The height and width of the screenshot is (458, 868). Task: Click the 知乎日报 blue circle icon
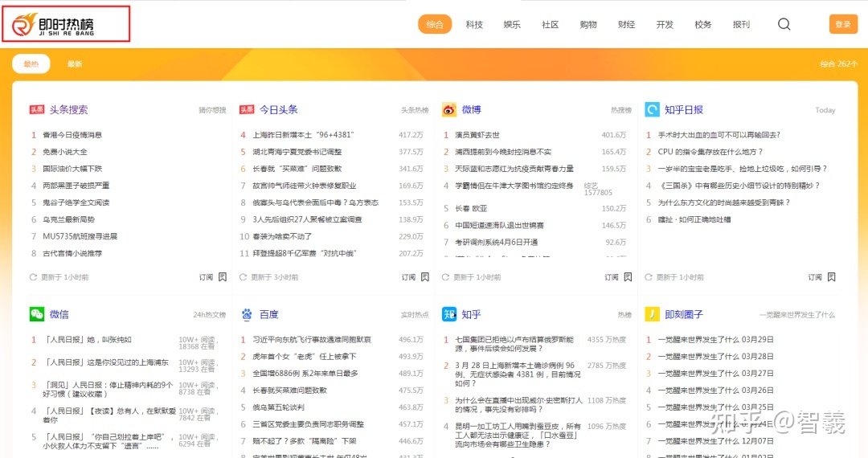(x=652, y=109)
